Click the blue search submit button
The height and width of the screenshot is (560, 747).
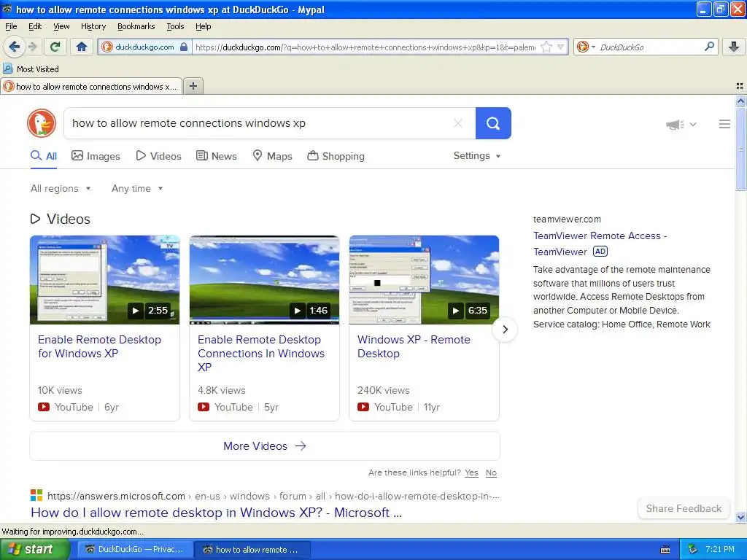(x=493, y=123)
